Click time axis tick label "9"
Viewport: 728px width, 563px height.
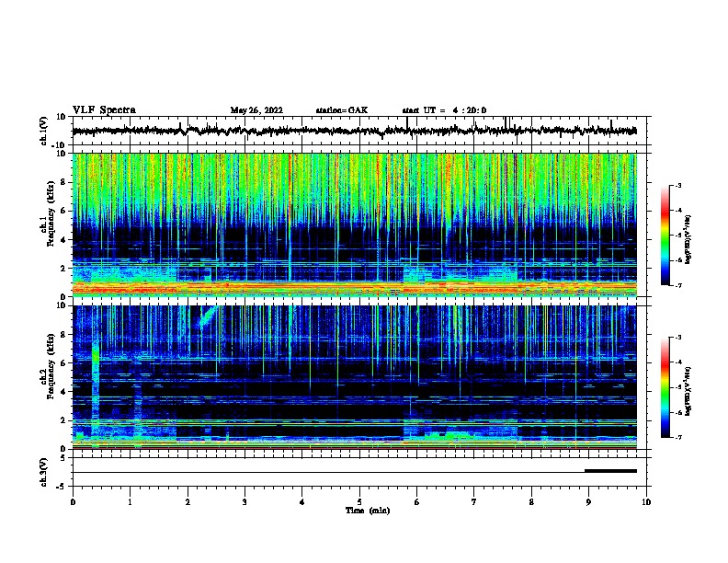[588, 502]
